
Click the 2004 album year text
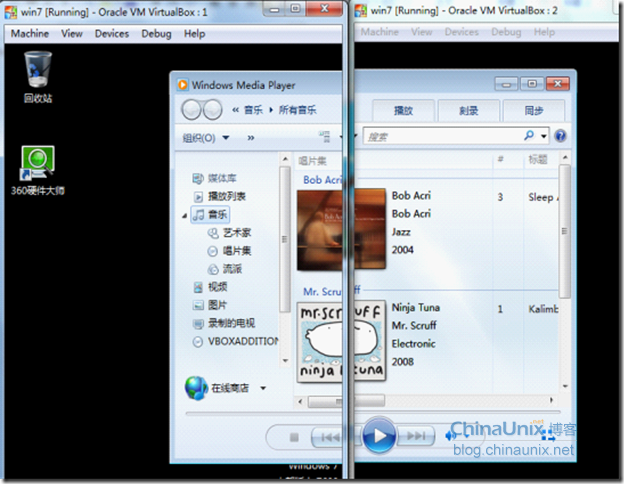pyautogui.click(x=403, y=250)
